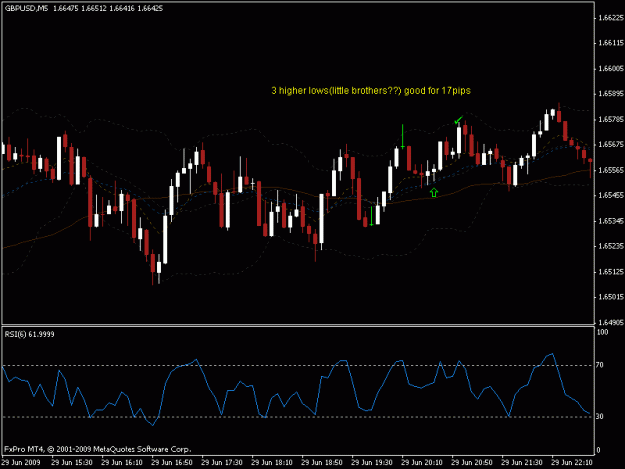The image size is (625, 469).
Task: Click the 29 Jun 18:10 time label
Action: pos(272,463)
